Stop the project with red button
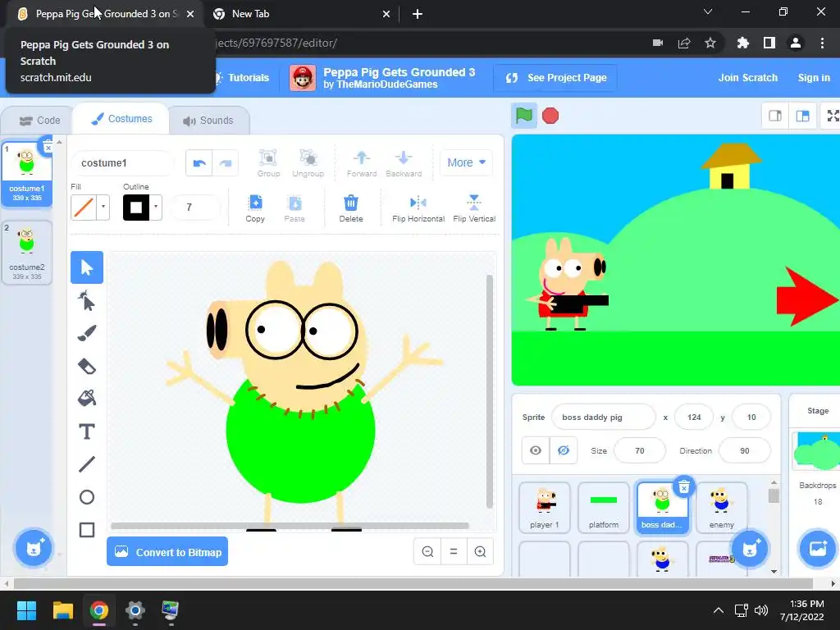840x630 pixels. coord(550,116)
